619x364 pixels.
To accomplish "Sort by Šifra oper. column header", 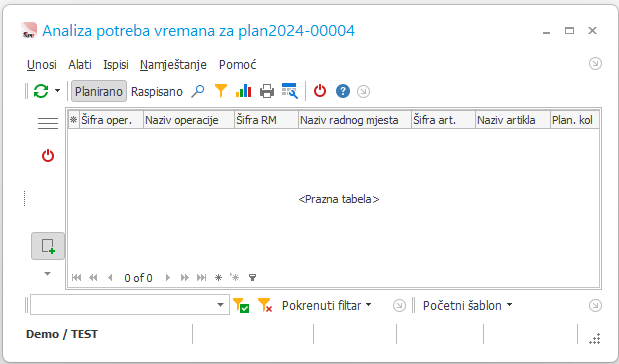I will 111,120.
